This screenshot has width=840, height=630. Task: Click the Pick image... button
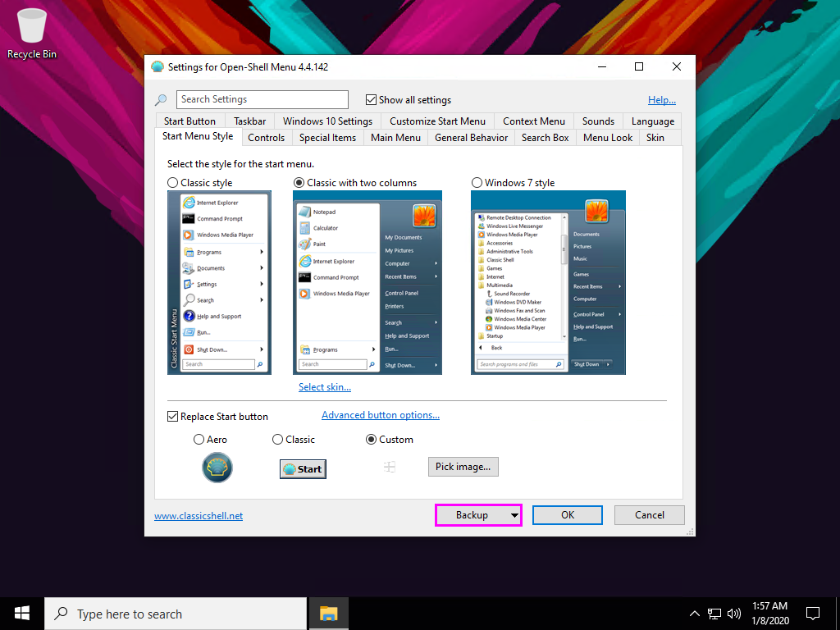pos(463,467)
